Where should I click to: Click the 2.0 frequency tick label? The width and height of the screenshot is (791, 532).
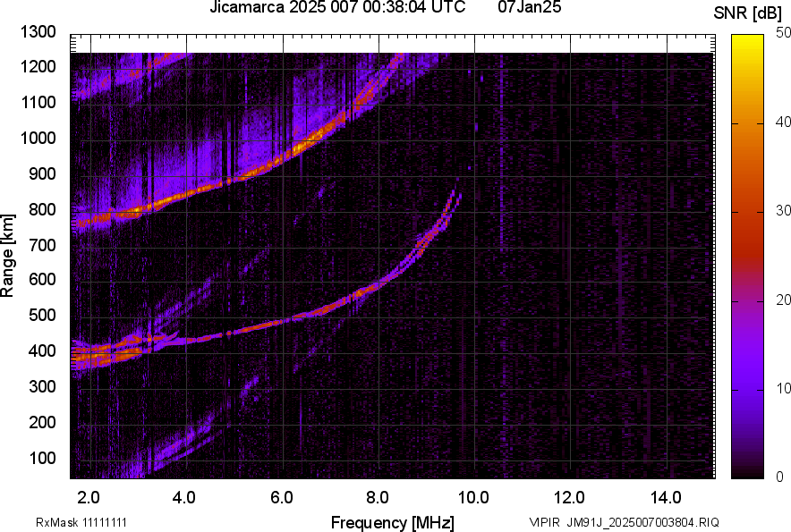pyautogui.click(x=89, y=498)
